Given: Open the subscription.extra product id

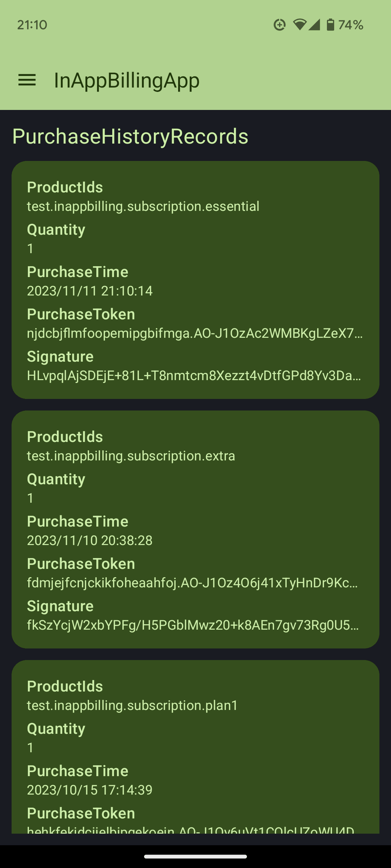Looking at the screenshot, I should pos(131,456).
